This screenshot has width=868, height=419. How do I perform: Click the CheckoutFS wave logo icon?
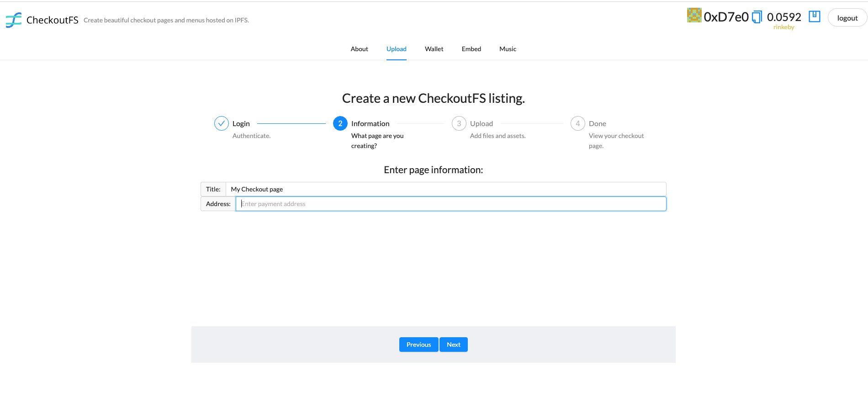[x=14, y=20]
